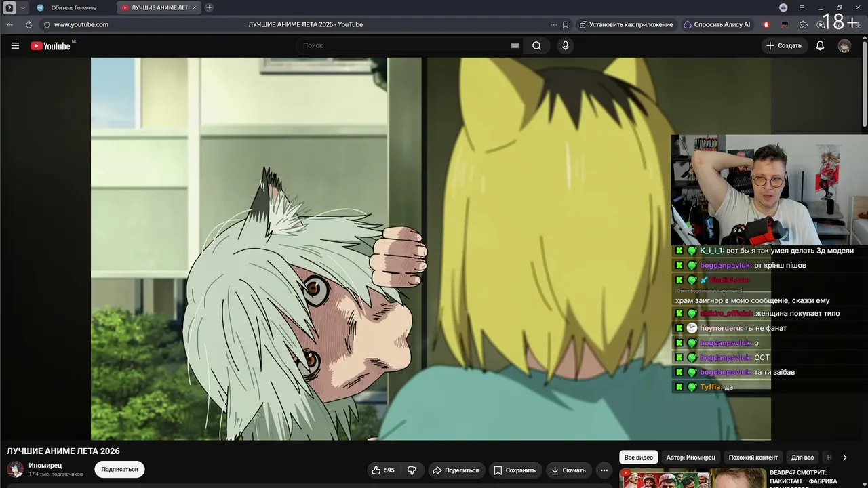Screen dimensions: 868x488
Task: Expand the tab list dropdown arrow
Action: pyautogui.click(x=22, y=7)
